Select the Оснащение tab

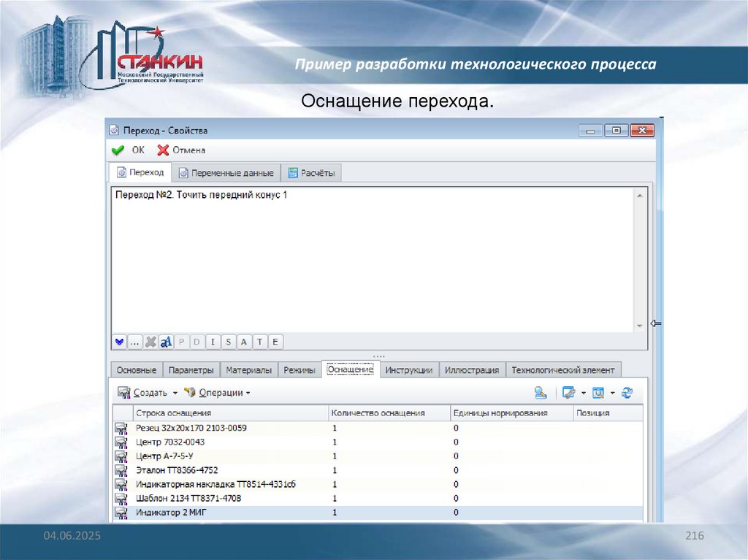coord(350,369)
